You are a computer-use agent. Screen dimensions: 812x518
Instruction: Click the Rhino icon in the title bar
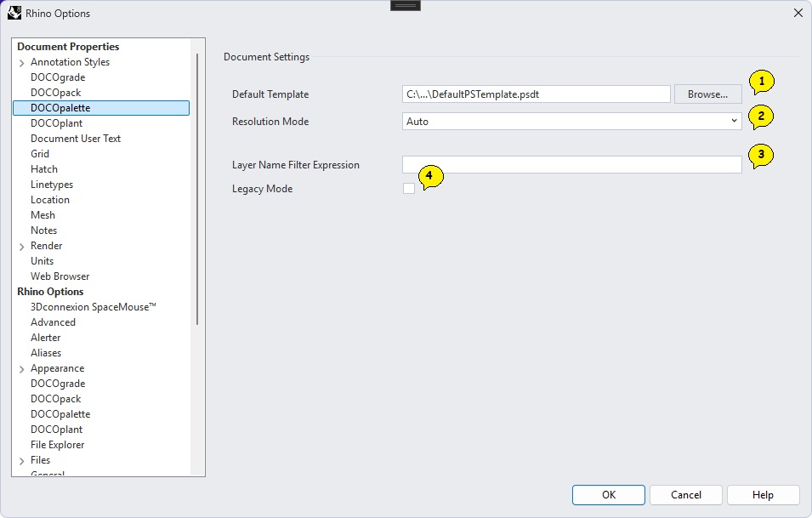[x=14, y=13]
